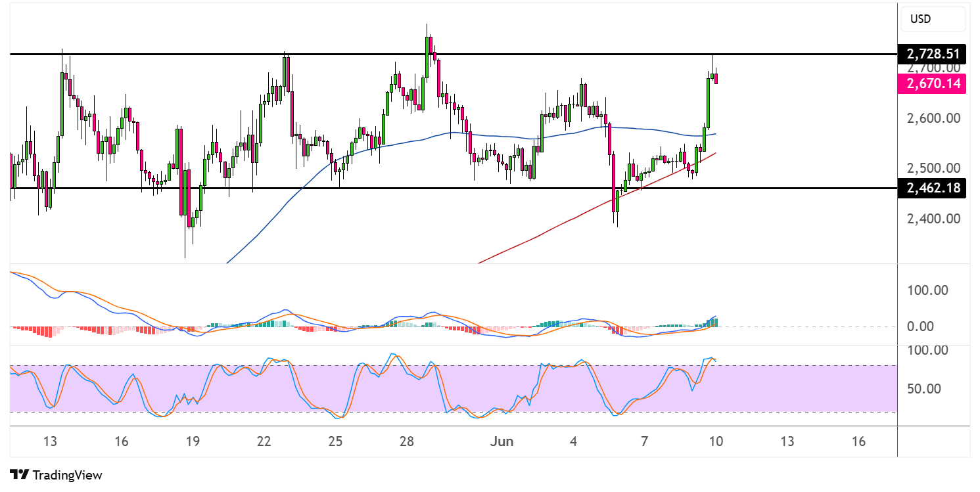
Task: Click date 4 on the time axis
Action: pos(573,441)
